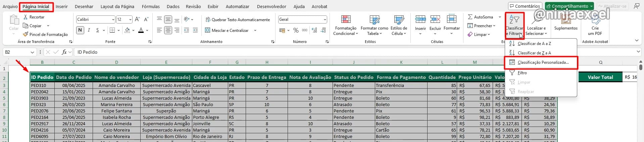Open the Geral number format dropdown

pos(325,19)
